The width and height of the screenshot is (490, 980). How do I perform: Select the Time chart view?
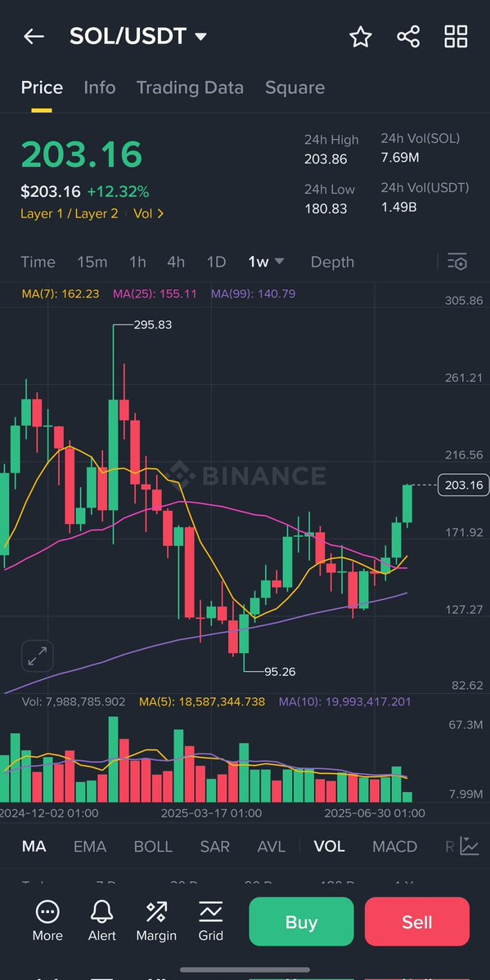38,262
